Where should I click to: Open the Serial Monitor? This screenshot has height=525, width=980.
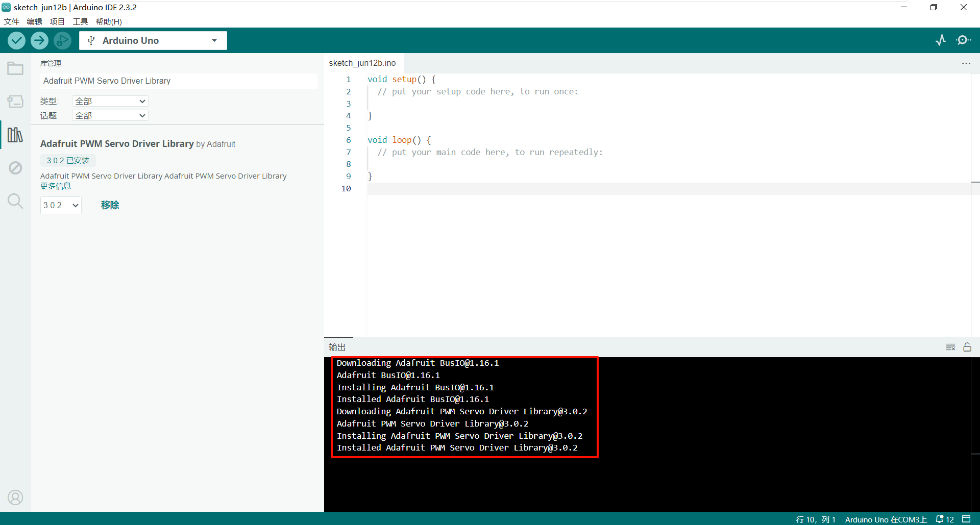point(963,40)
